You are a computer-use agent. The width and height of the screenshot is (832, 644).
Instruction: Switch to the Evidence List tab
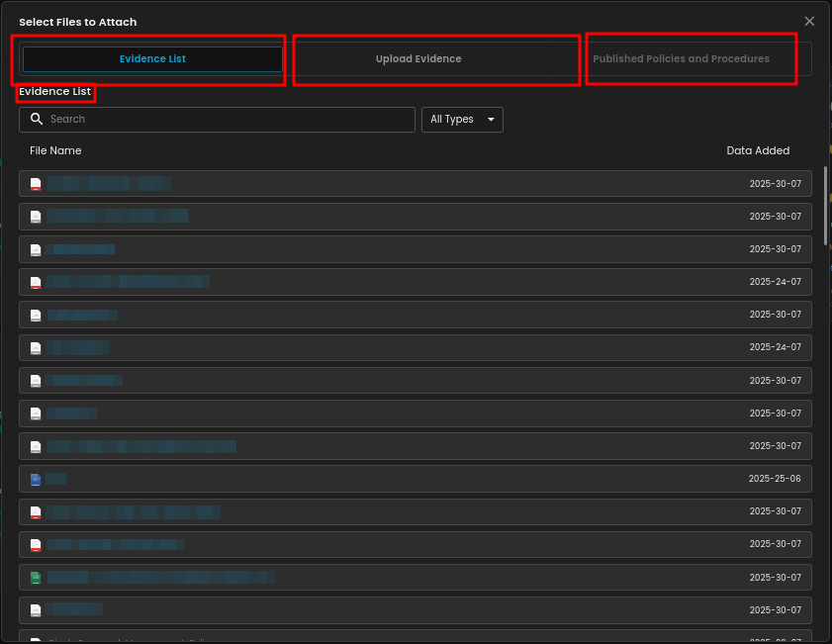pos(152,59)
